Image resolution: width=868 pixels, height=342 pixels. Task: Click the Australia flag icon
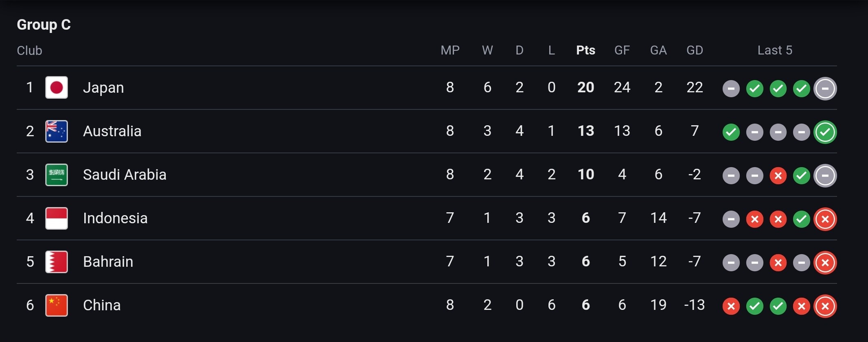coord(57,131)
